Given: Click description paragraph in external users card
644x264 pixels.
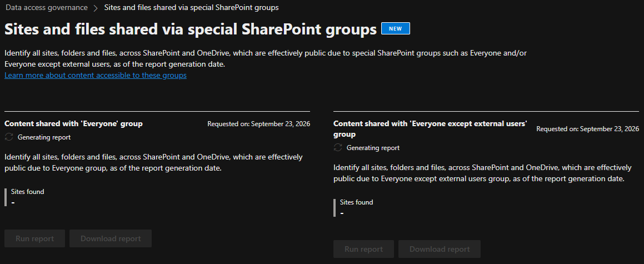Looking at the screenshot, I should [483, 173].
